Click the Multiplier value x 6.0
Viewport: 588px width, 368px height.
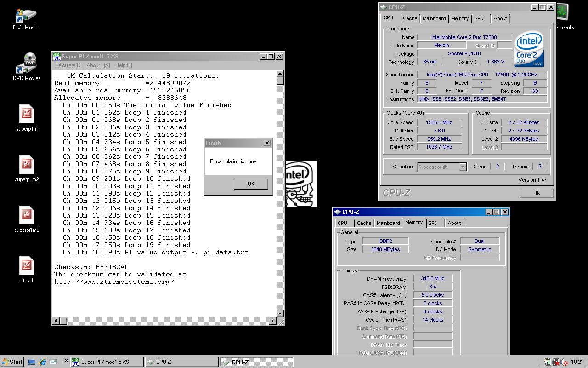440,131
